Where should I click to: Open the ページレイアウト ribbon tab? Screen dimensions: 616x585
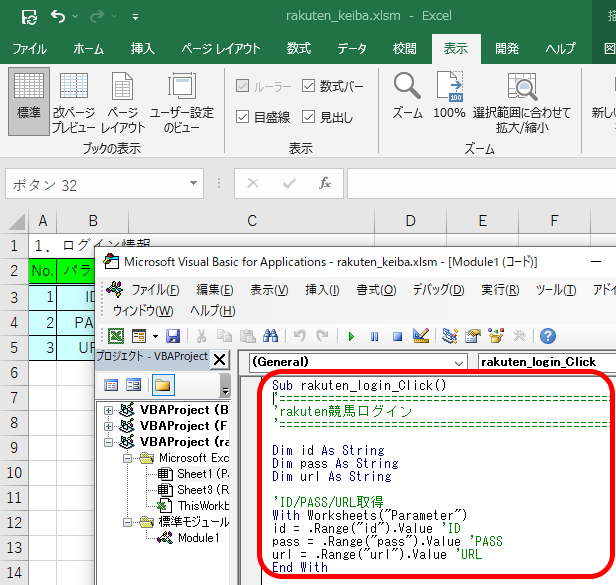point(221,49)
